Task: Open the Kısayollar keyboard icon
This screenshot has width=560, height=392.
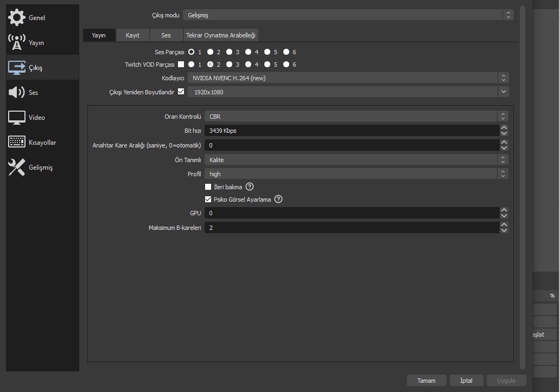Action: coord(17,142)
